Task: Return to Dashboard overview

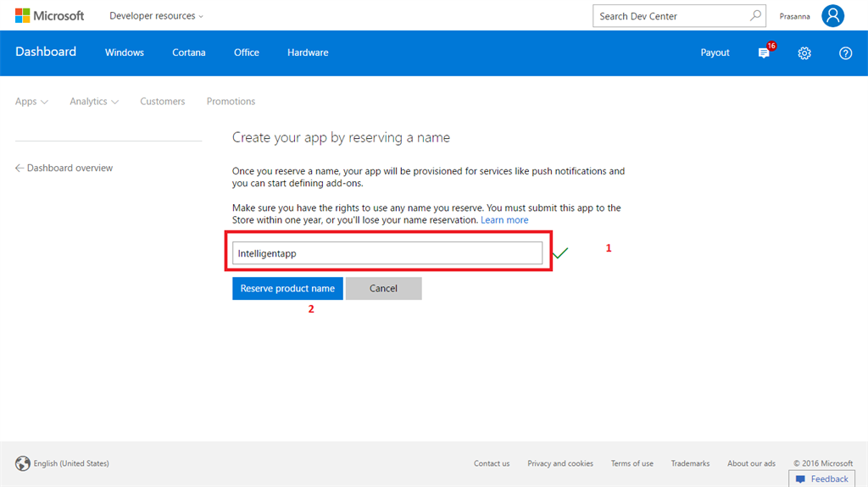Action: point(70,168)
